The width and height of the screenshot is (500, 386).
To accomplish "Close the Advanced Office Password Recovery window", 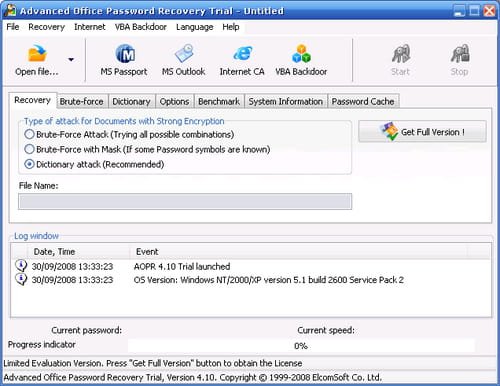I will coord(489,11).
